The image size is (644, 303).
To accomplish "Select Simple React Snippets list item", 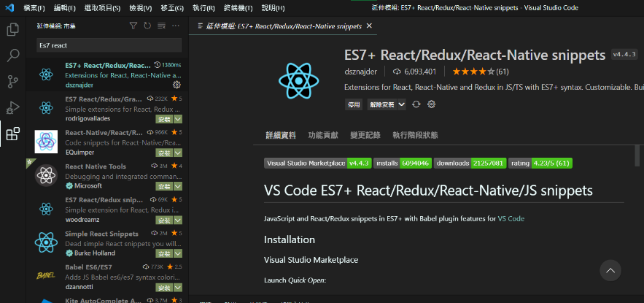I will (x=108, y=243).
